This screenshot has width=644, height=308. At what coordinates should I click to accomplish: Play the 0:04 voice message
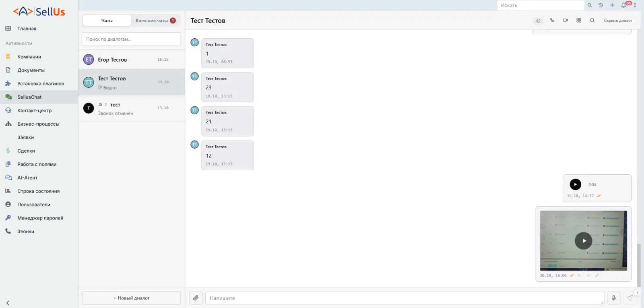click(x=576, y=184)
